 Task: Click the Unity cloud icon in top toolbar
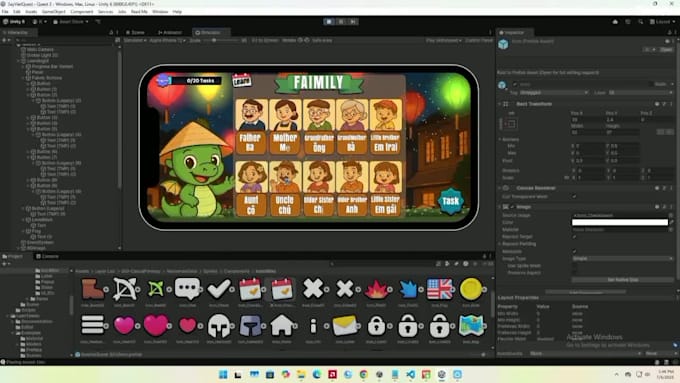click(615, 21)
